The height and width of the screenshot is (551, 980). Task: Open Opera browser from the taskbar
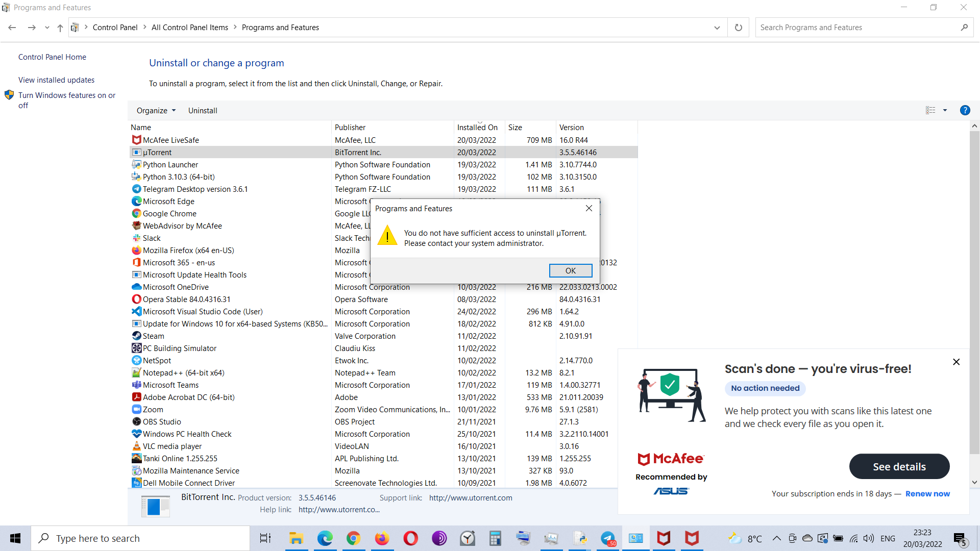pos(410,538)
